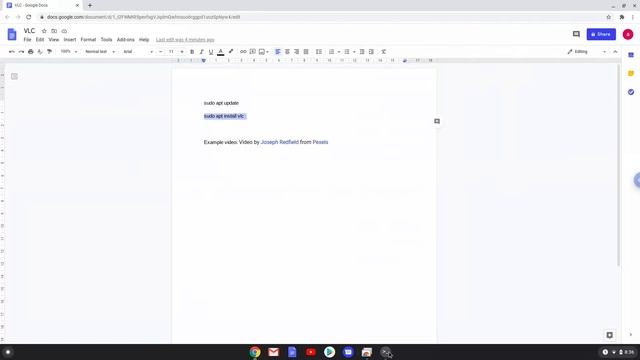Open the highlight color picker
Screen dimensions: 640x360
(231, 52)
